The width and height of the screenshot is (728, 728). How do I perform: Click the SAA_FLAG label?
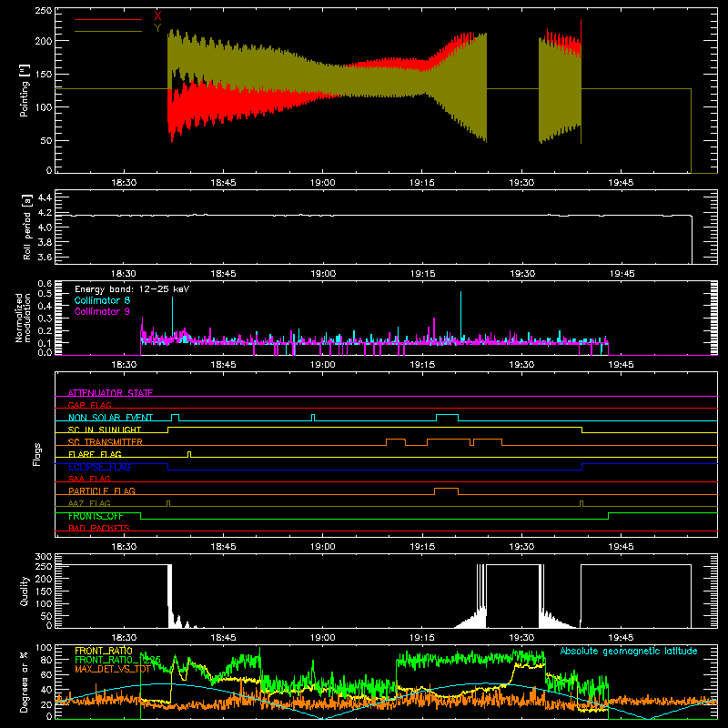click(x=89, y=479)
